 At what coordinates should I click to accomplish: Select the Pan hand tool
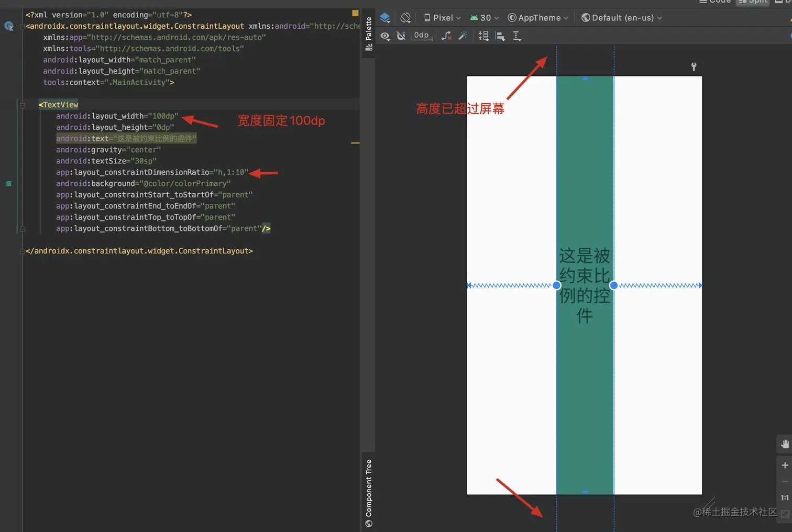[785, 444]
